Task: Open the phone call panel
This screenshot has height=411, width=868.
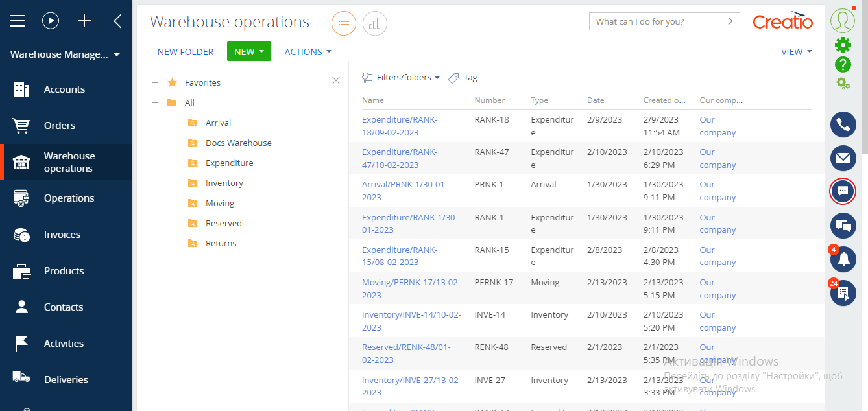Action: click(843, 124)
